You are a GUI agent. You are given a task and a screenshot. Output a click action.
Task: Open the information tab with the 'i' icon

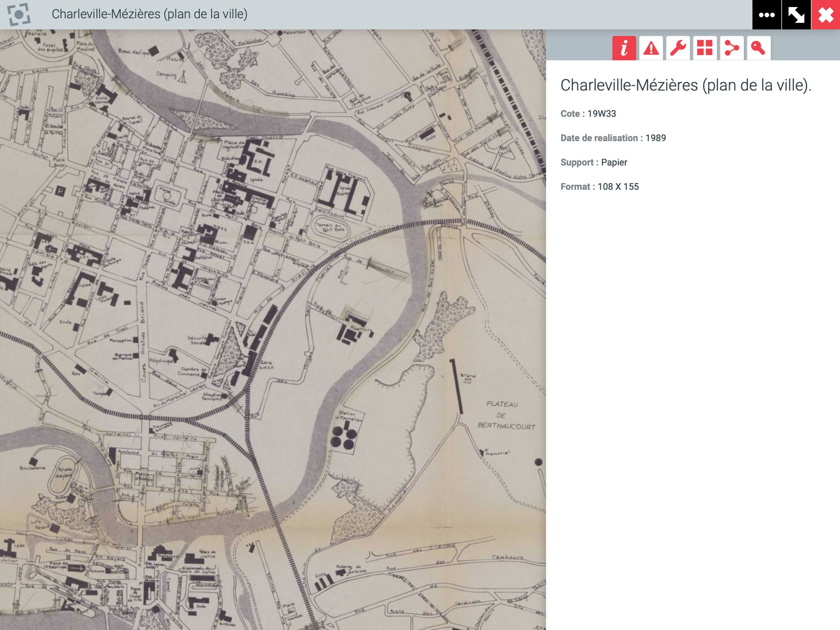pos(624,48)
